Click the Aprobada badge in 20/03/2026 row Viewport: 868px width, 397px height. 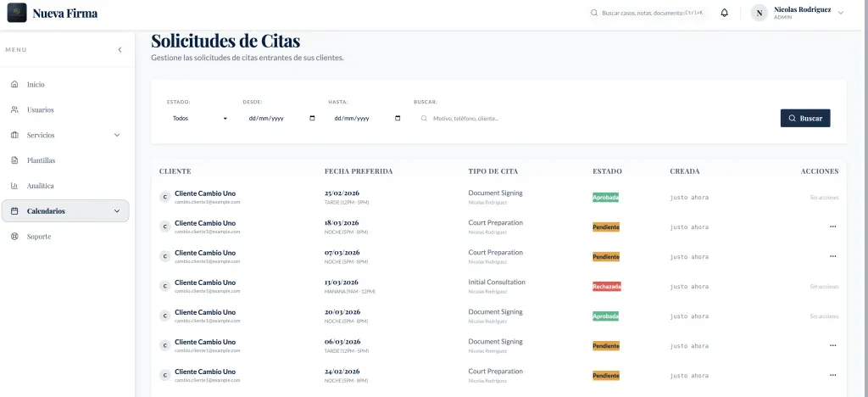pos(605,316)
